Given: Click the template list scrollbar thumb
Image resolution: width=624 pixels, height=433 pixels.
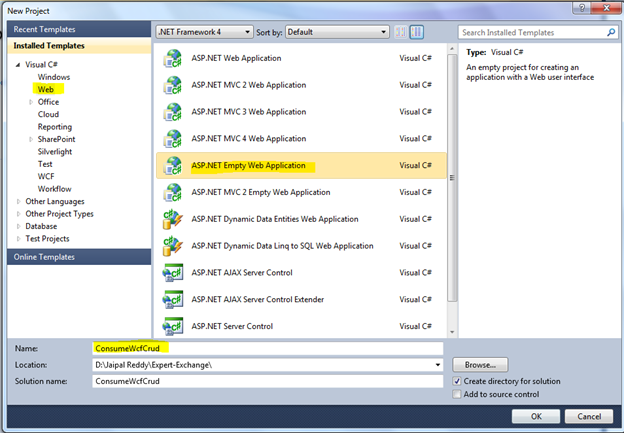Looking at the screenshot, I should coord(452,177).
